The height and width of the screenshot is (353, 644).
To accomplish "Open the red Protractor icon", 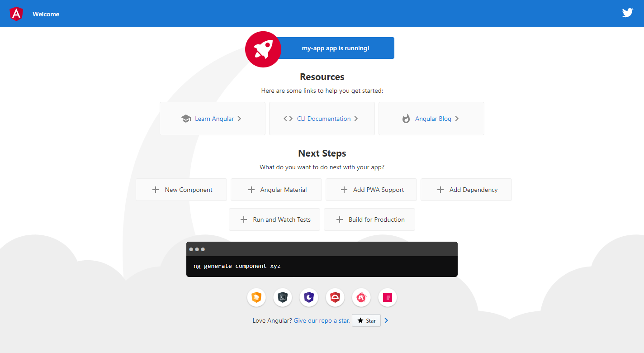I will point(335,297).
